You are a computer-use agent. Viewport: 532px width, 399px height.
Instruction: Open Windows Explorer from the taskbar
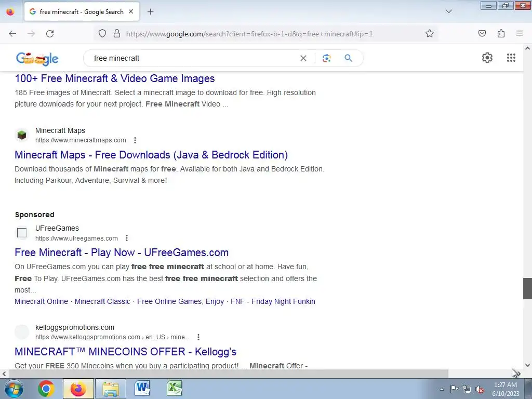click(x=111, y=389)
